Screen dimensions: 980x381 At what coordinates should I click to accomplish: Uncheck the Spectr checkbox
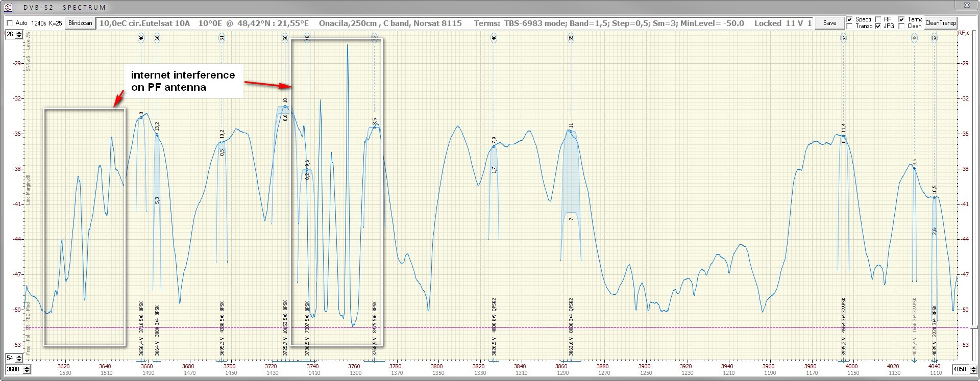[849, 19]
